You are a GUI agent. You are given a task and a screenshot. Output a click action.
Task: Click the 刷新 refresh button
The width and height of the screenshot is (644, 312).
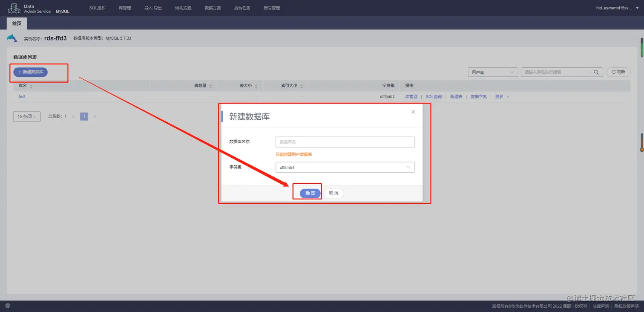tap(618, 72)
